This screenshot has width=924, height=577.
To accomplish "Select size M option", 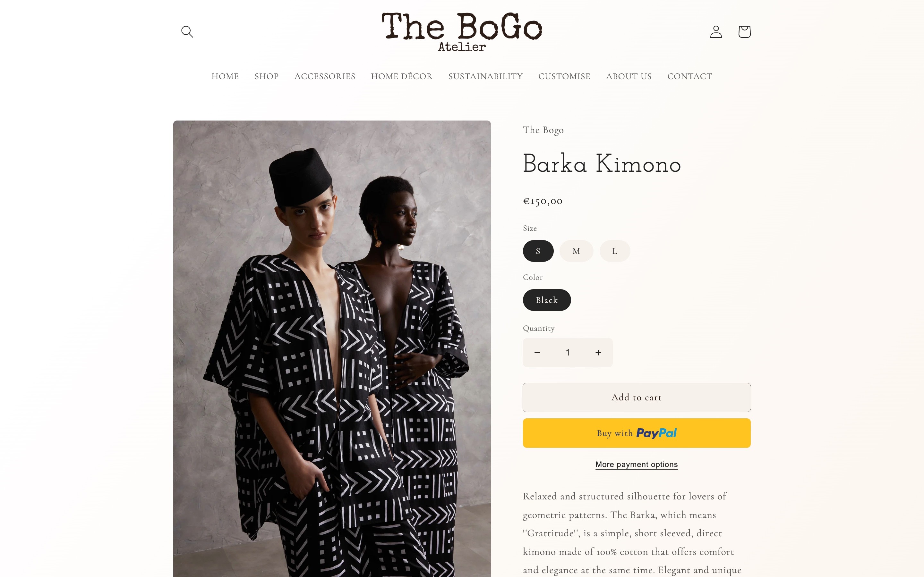I will pos(576,251).
